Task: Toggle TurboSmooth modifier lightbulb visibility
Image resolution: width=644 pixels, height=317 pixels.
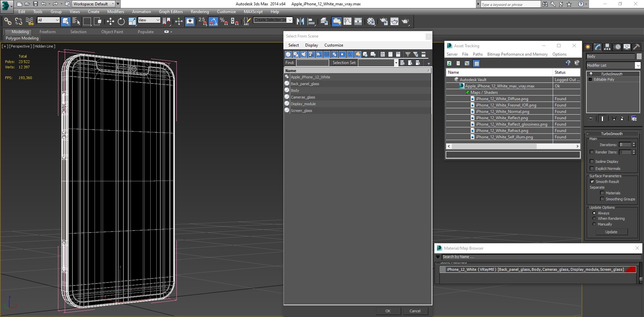Action: point(591,74)
